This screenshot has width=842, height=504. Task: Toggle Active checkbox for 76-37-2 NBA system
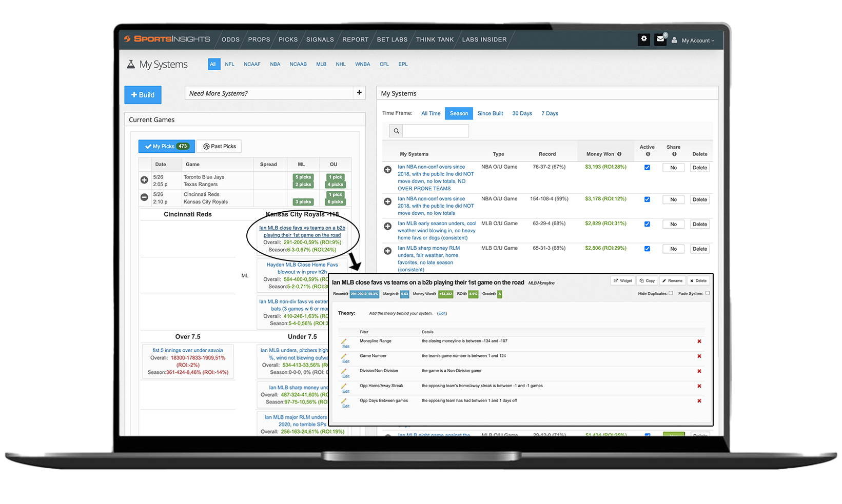tap(648, 168)
